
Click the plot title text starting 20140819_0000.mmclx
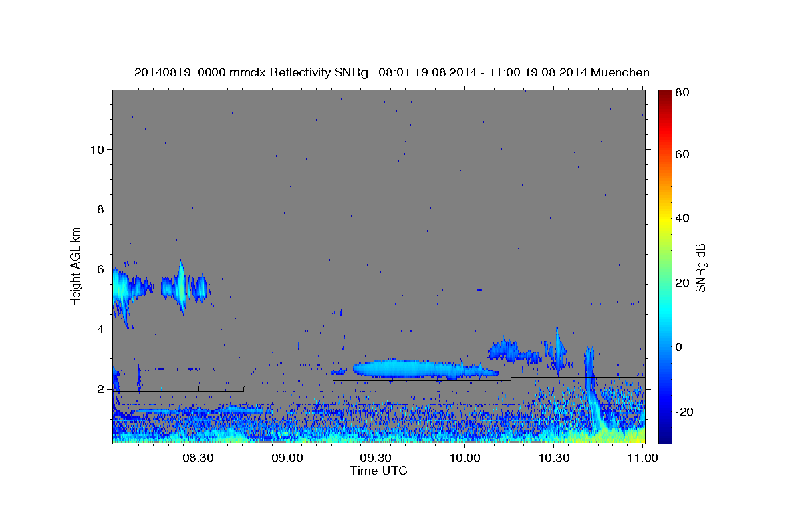point(392,72)
